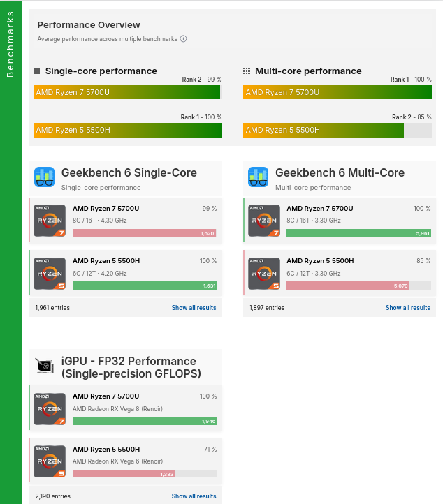Click the Geekbench 6 Single-Core logo icon
Screen dimensions: 443x504
point(44,177)
